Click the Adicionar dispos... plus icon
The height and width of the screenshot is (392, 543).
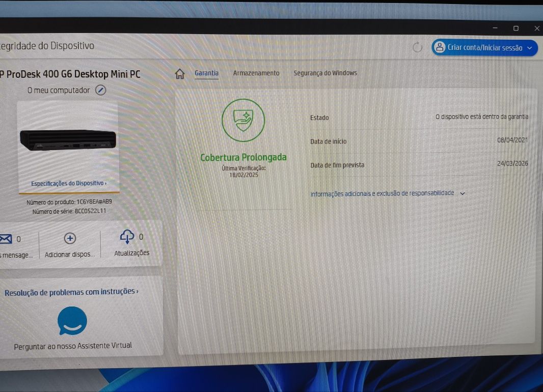point(70,238)
